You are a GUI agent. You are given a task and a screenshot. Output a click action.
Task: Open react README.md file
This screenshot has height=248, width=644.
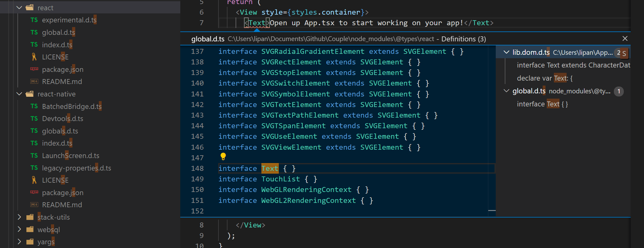click(62, 82)
